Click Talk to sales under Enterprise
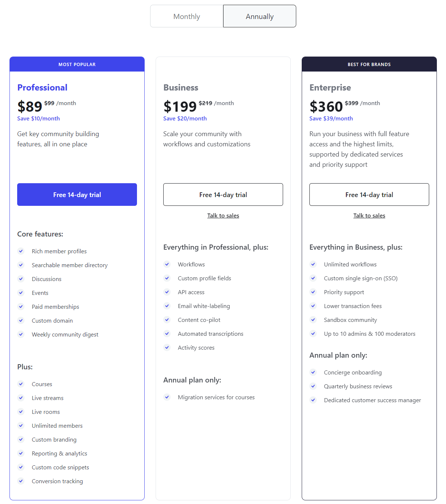 point(369,216)
